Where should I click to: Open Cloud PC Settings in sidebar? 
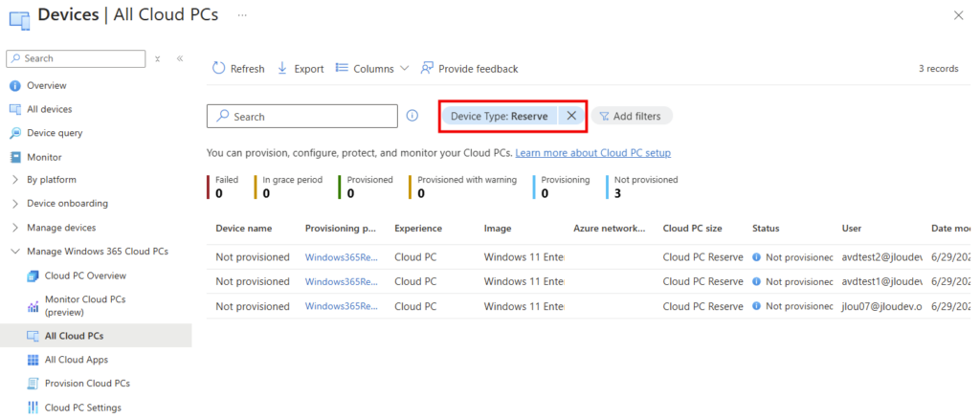click(x=82, y=408)
